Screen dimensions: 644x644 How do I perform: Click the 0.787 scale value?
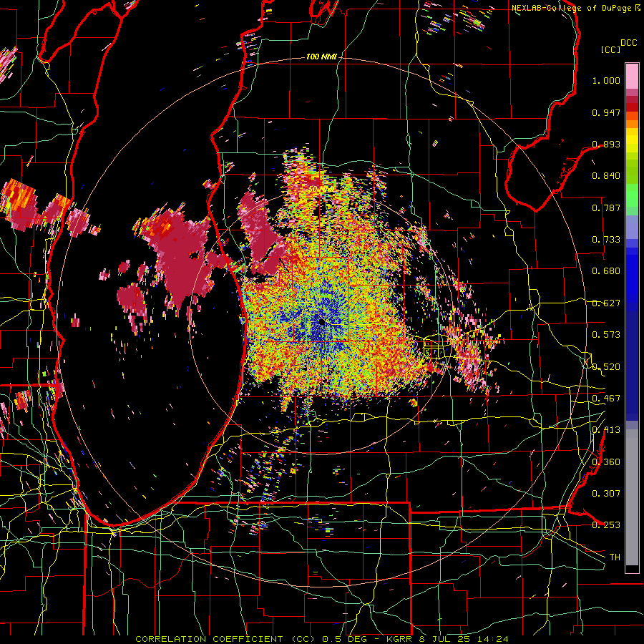[606, 208]
